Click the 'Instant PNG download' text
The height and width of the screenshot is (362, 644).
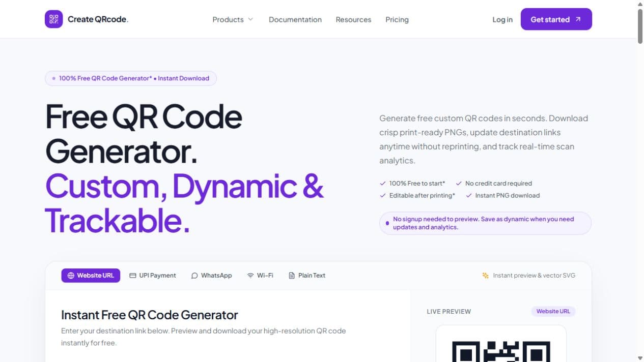[x=508, y=195]
